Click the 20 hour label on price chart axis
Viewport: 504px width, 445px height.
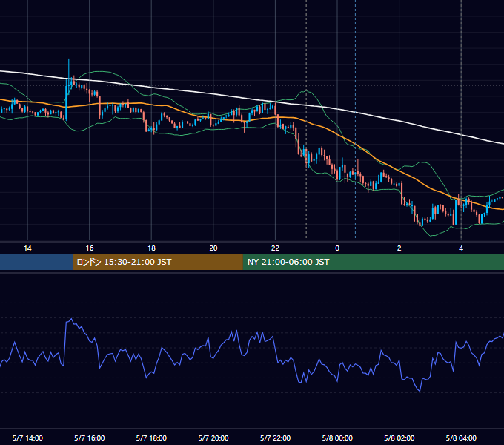click(213, 248)
